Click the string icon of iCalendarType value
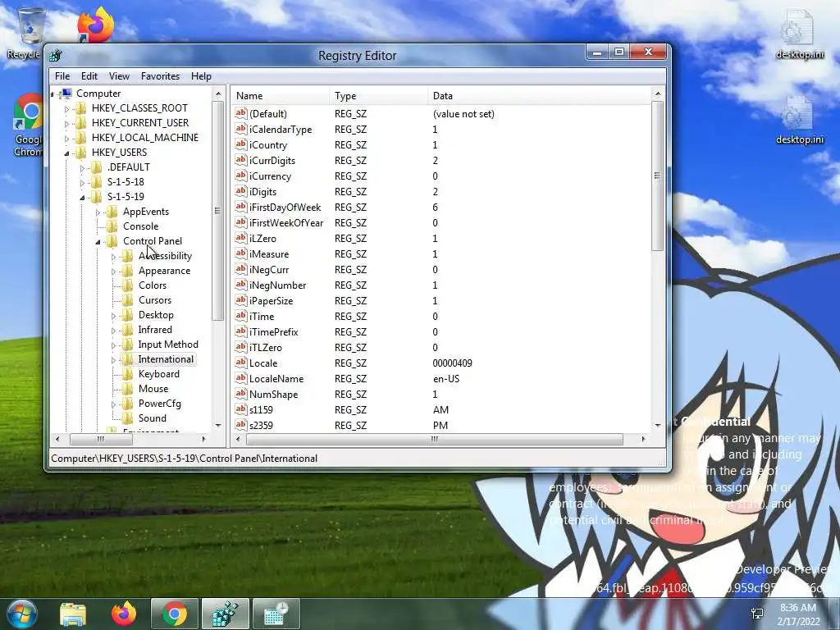Image resolution: width=840 pixels, height=630 pixels. click(x=241, y=129)
